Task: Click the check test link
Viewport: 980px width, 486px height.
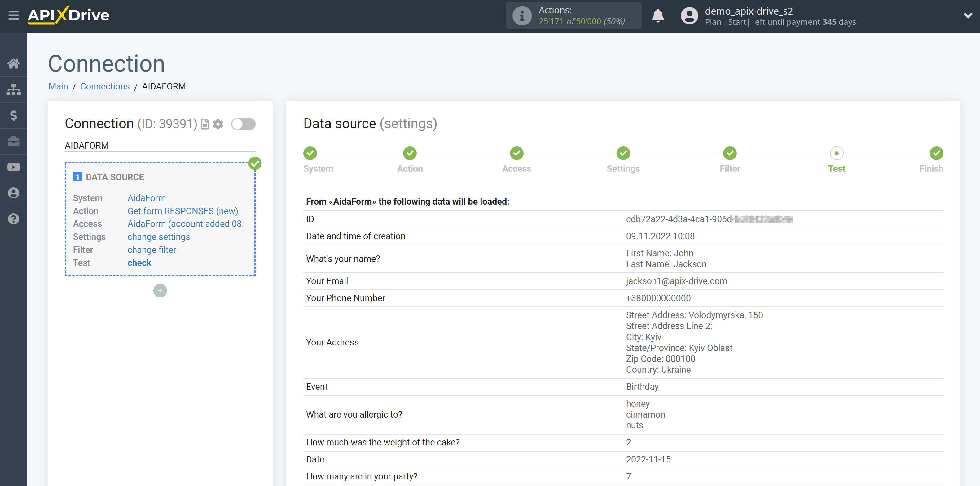Action: (139, 263)
